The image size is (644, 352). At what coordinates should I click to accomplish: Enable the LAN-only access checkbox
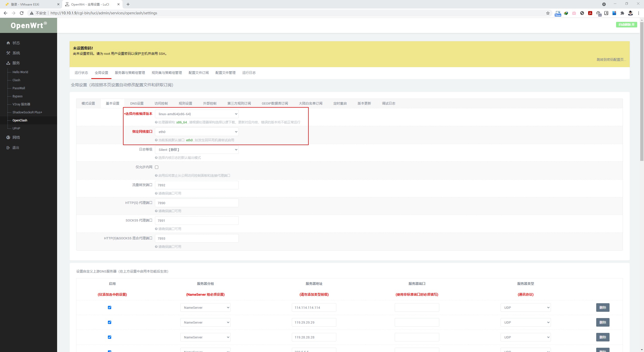pyautogui.click(x=157, y=167)
